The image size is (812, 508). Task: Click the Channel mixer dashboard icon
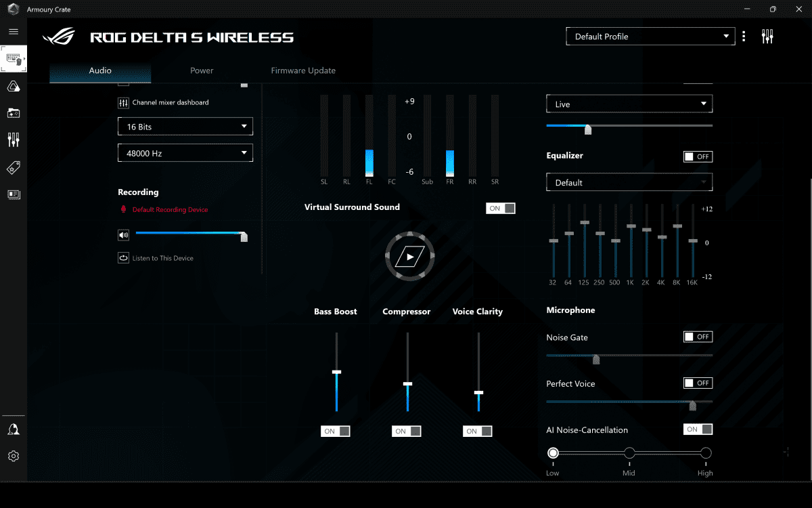pos(123,103)
